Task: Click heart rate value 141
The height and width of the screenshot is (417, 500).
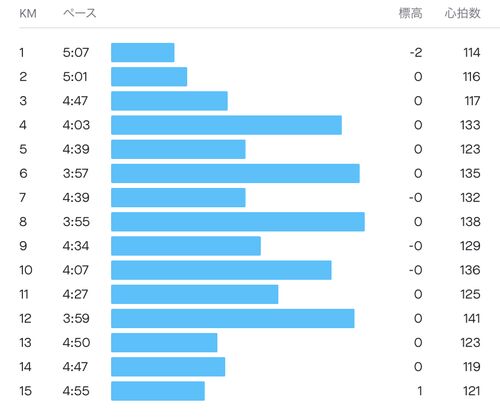Action: tap(471, 318)
